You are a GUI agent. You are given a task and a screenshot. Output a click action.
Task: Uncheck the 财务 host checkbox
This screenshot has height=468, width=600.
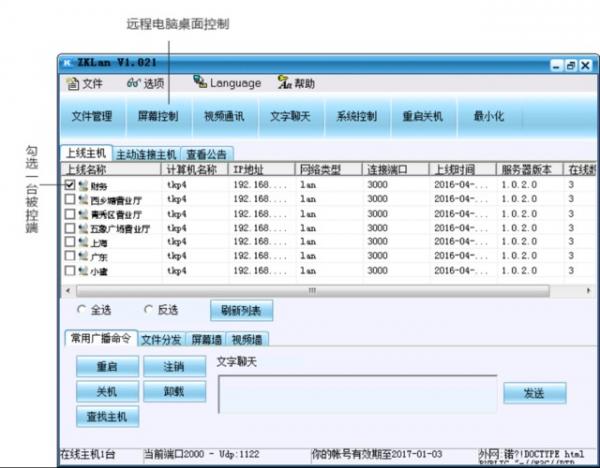[69, 186]
